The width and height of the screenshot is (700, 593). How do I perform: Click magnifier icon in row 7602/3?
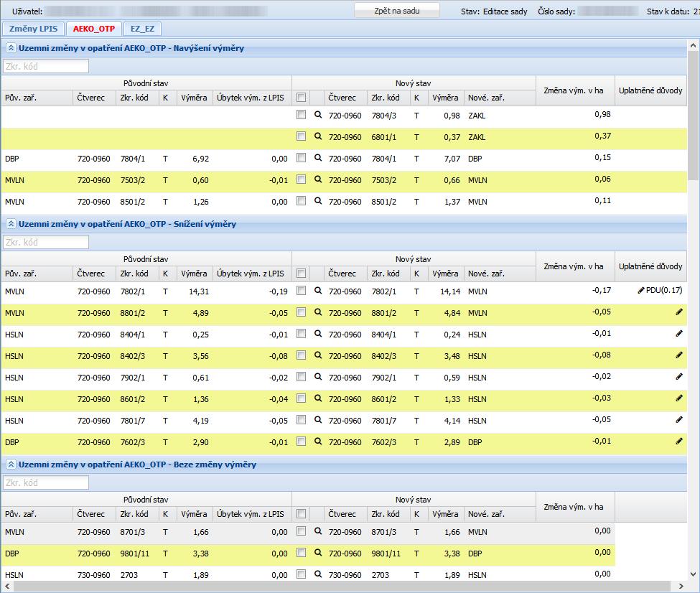(x=318, y=442)
